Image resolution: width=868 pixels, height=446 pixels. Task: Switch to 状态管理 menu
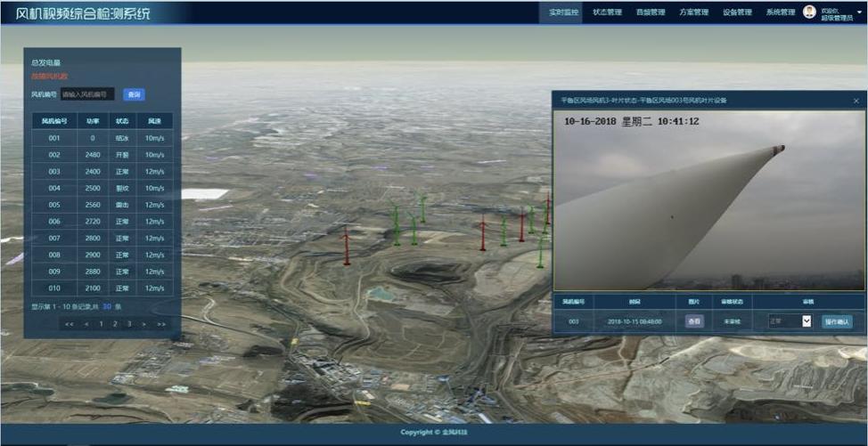pos(607,12)
